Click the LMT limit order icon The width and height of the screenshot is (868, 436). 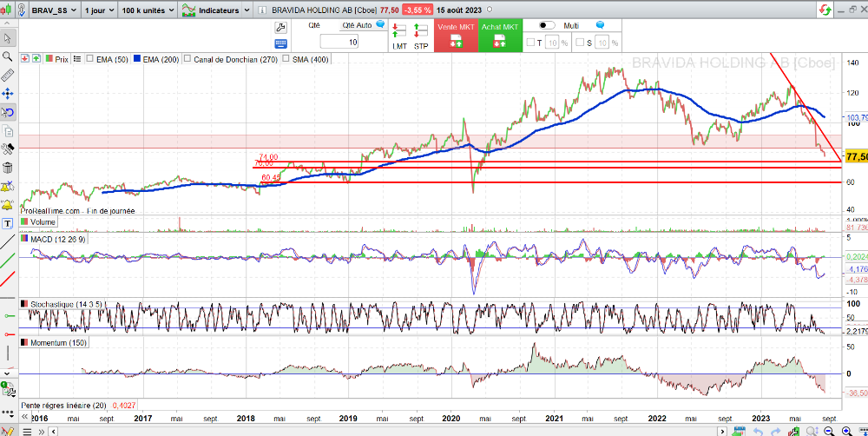pyautogui.click(x=399, y=36)
